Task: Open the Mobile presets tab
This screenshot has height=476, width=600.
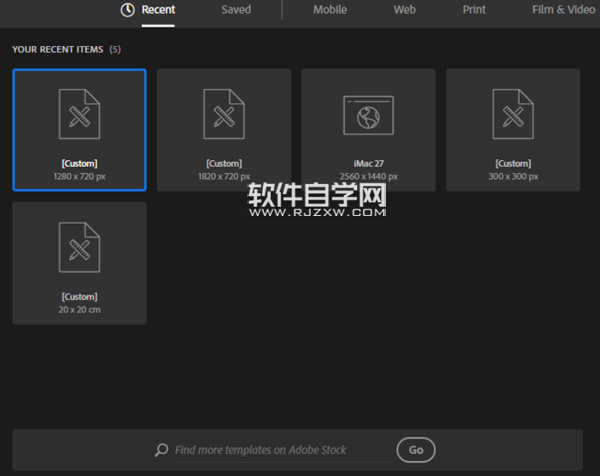Action: [x=330, y=10]
